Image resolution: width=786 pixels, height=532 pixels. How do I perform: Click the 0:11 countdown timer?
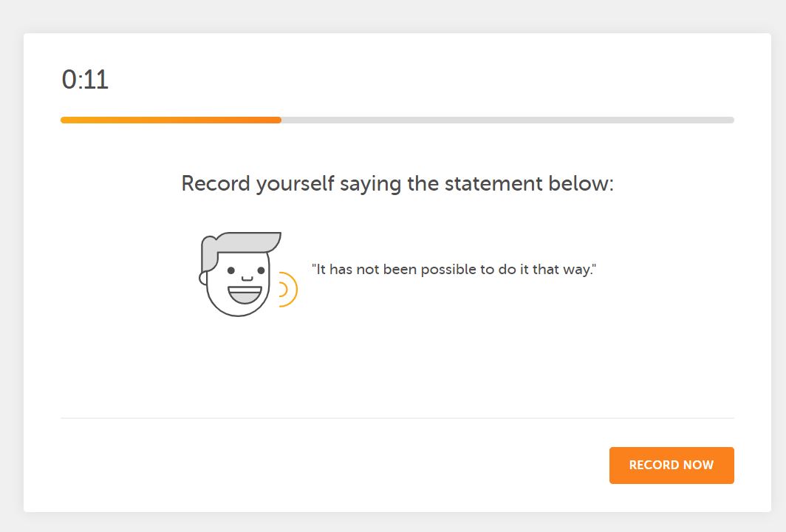click(x=85, y=80)
